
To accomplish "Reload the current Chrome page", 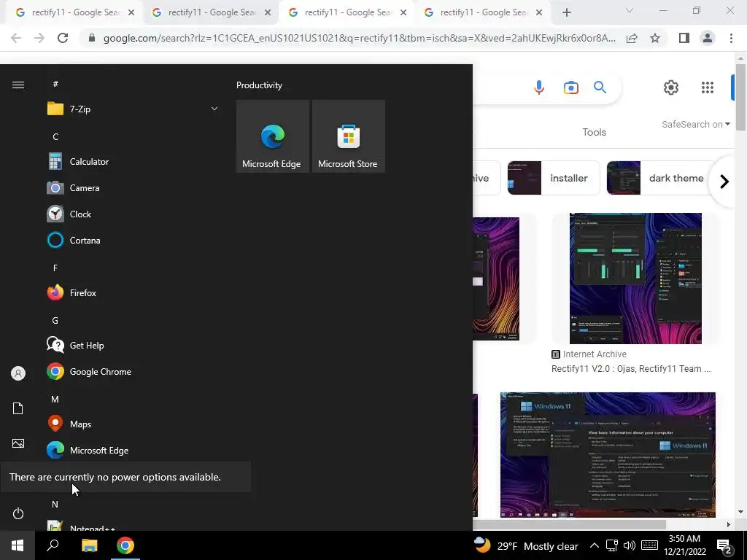I will (63, 38).
